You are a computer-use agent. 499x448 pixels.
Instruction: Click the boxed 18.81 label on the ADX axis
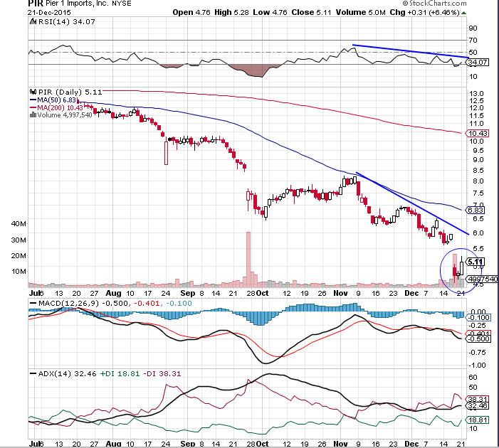click(x=478, y=420)
